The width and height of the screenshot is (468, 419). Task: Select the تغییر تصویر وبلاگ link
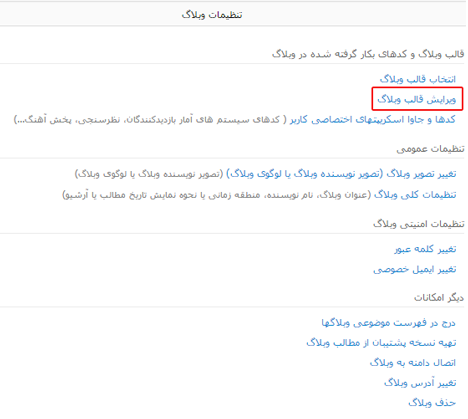[x=342, y=174]
